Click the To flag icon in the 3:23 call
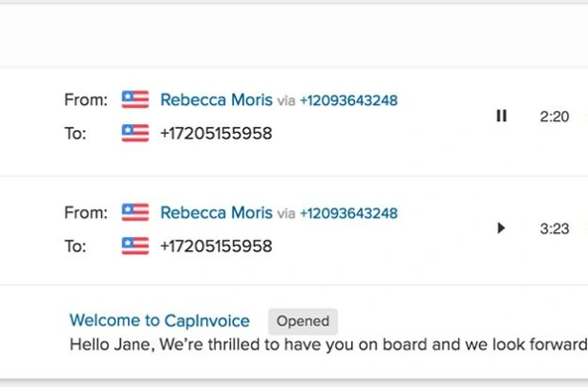 tap(136, 246)
